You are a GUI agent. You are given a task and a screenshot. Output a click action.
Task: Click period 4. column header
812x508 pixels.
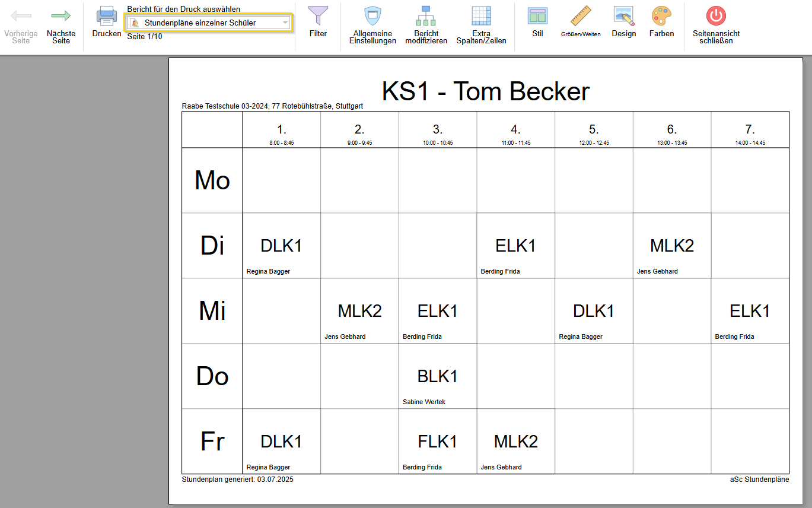click(x=515, y=130)
